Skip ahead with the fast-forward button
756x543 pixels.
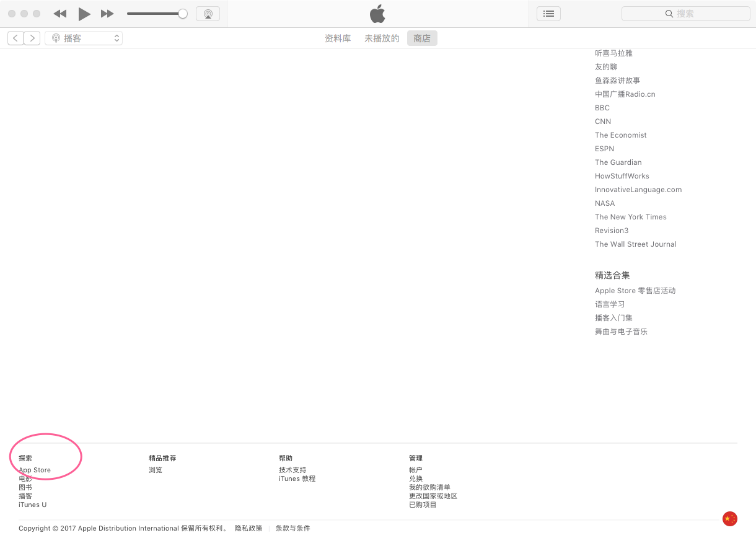point(107,14)
